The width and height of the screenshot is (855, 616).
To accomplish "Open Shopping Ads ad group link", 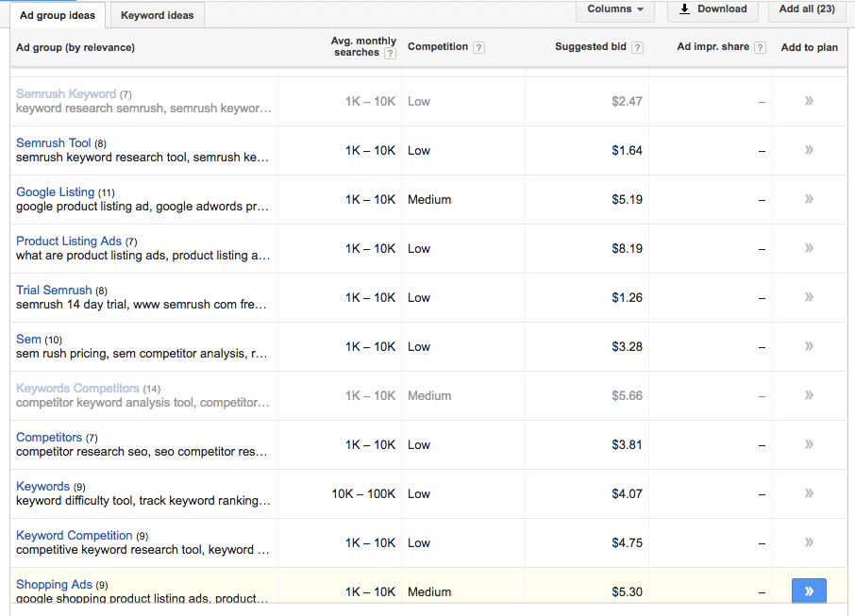I will 54,584.
